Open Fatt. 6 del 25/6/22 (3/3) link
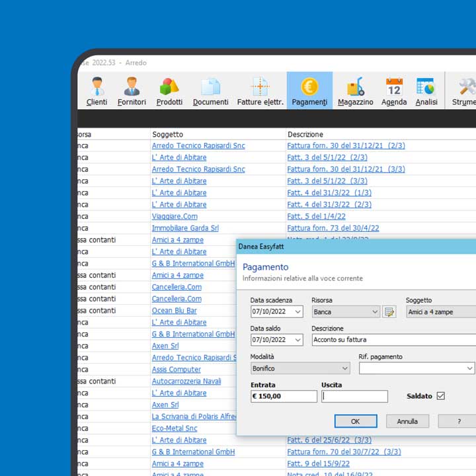Image resolution: width=476 pixels, height=476 pixels. (x=329, y=440)
